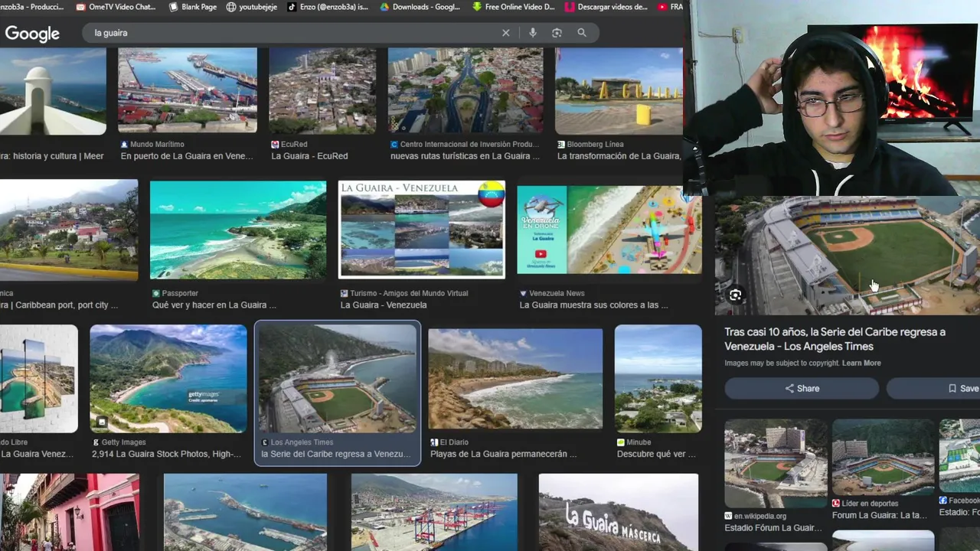The image size is (980, 551).
Task: Open the aerial harbor piers image in bottom row
Action: click(x=246, y=512)
